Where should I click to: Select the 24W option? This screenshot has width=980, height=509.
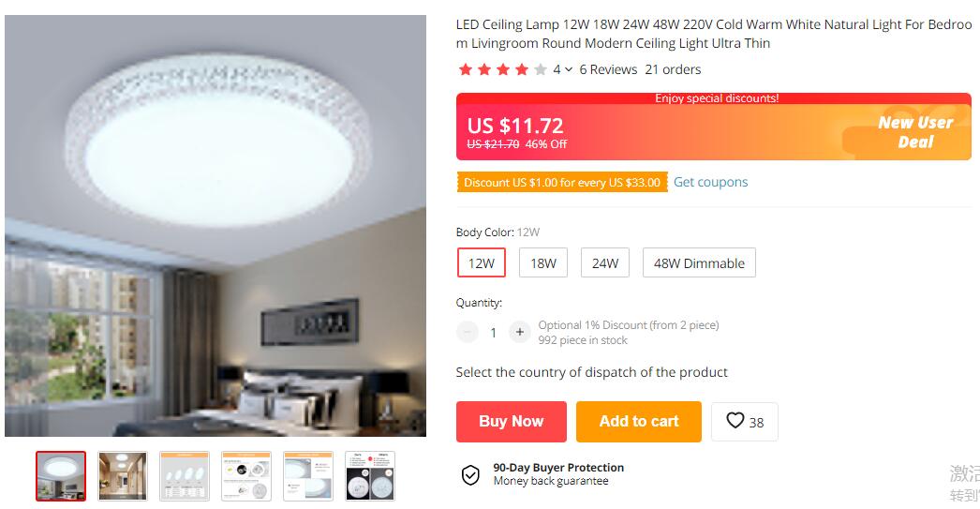[605, 262]
